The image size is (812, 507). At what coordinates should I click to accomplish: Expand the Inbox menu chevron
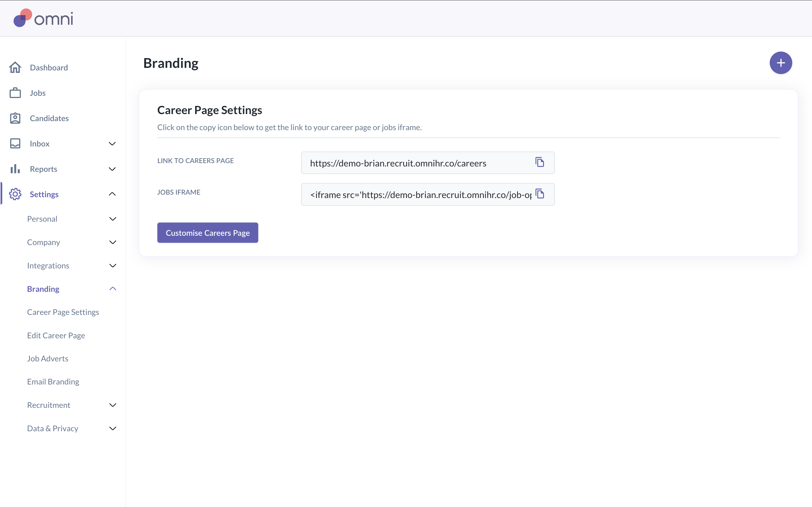point(112,144)
